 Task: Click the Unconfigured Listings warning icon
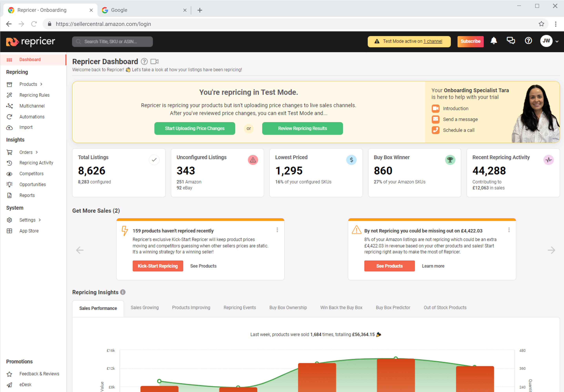coord(253,160)
